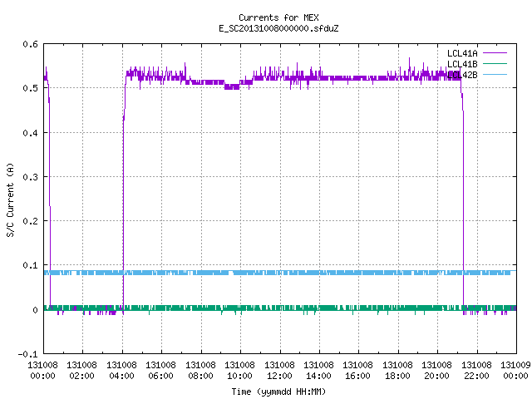Click the 0.5 y-axis tick value

click(30, 88)
